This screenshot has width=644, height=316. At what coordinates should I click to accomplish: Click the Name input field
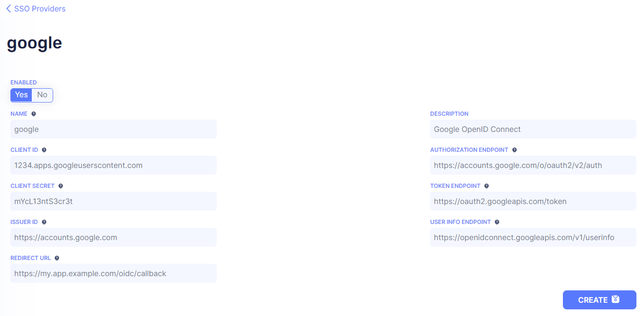point(113,129)
